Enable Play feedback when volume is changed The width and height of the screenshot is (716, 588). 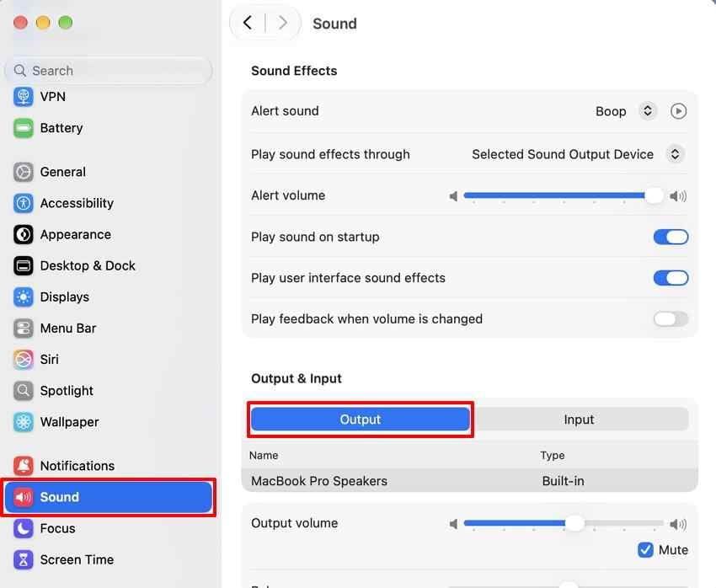pos(671,319)
